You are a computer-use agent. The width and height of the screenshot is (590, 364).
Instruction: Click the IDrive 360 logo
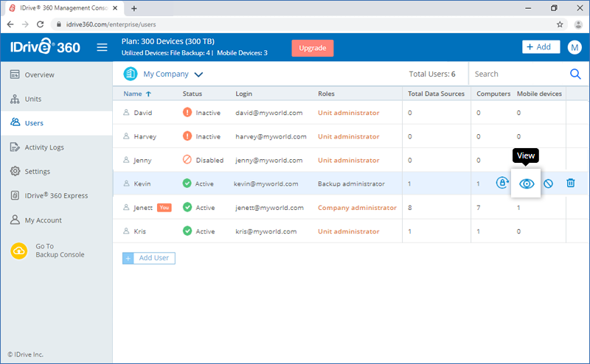(45, 47)
